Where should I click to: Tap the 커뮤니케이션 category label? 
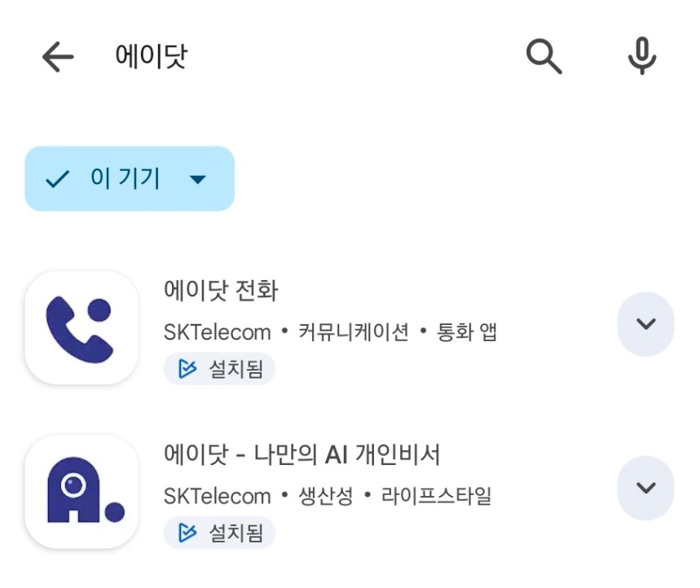353,332
